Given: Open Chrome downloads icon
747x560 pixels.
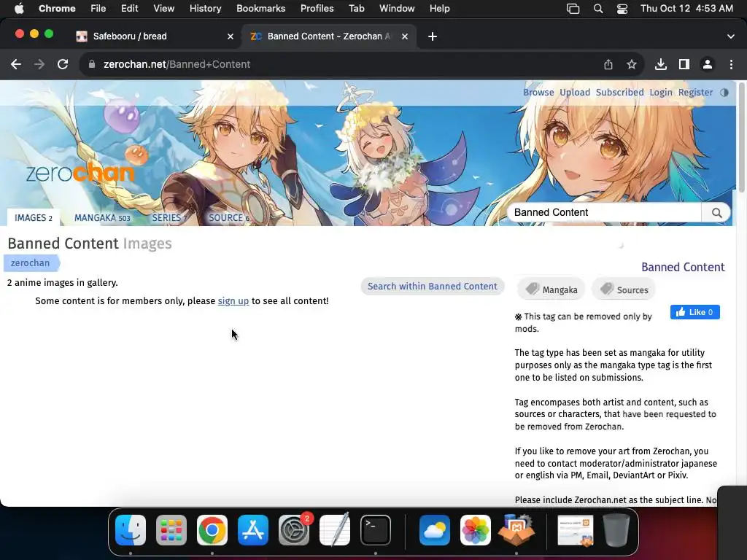Looking at the screenshot, I should click(x=661, y=64).
